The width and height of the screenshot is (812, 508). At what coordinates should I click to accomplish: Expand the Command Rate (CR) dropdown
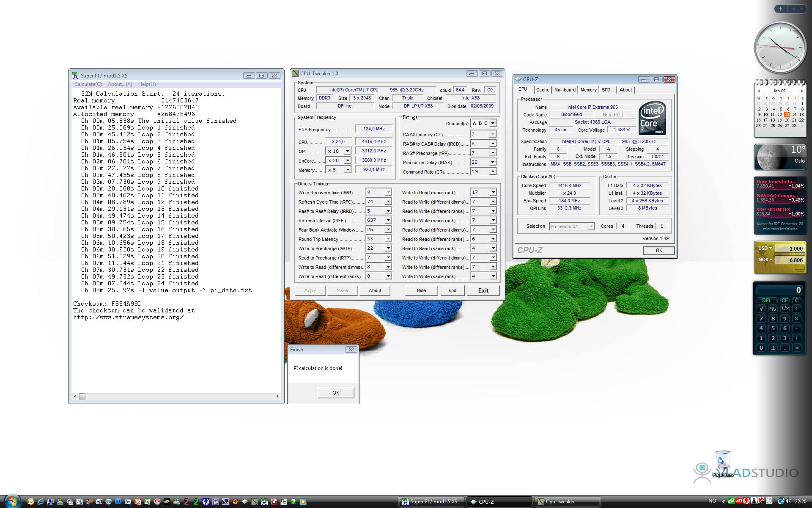pos(493,171)
